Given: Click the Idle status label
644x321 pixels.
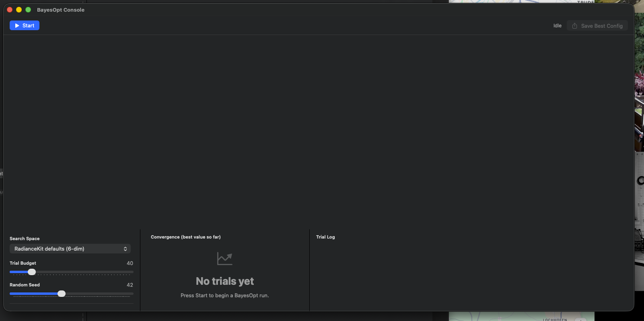Looking at the screenshot, I should point(557,26).
